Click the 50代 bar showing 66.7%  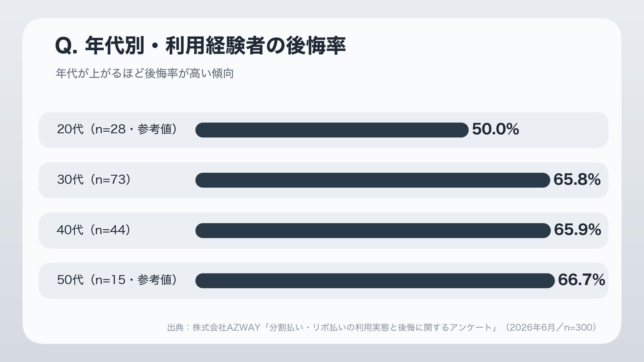(x=375, y=280)
